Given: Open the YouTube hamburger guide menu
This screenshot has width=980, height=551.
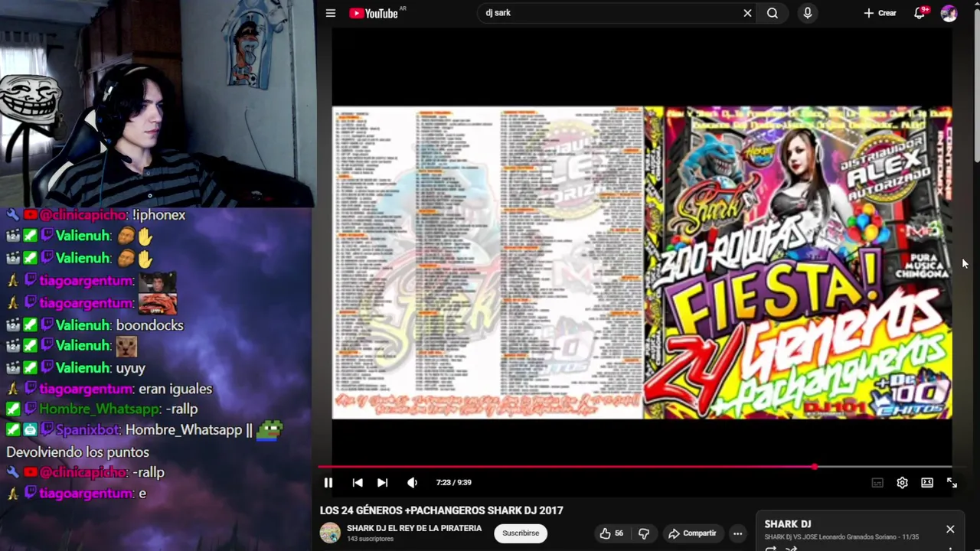Looking at the screenshot, I should [x=331, y=13].
